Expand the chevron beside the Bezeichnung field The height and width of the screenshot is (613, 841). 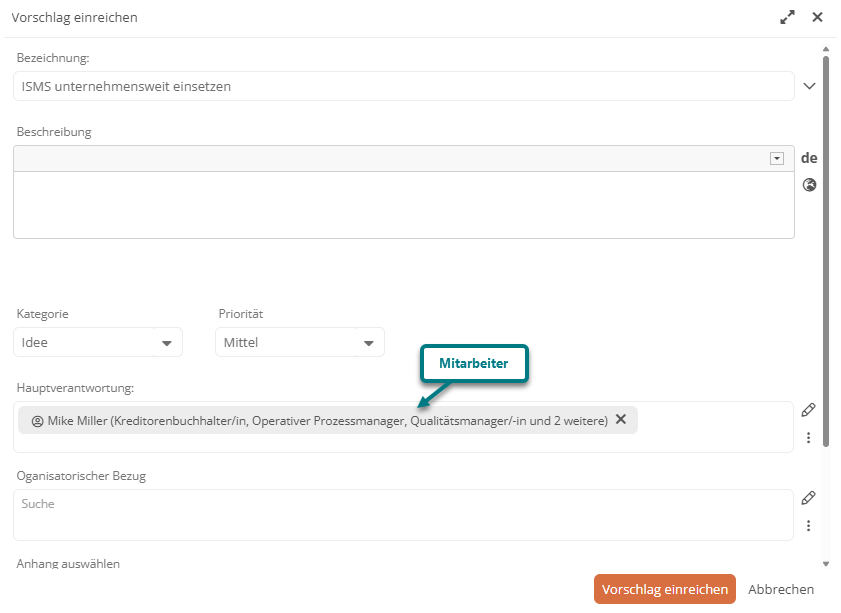coord(809,86)
